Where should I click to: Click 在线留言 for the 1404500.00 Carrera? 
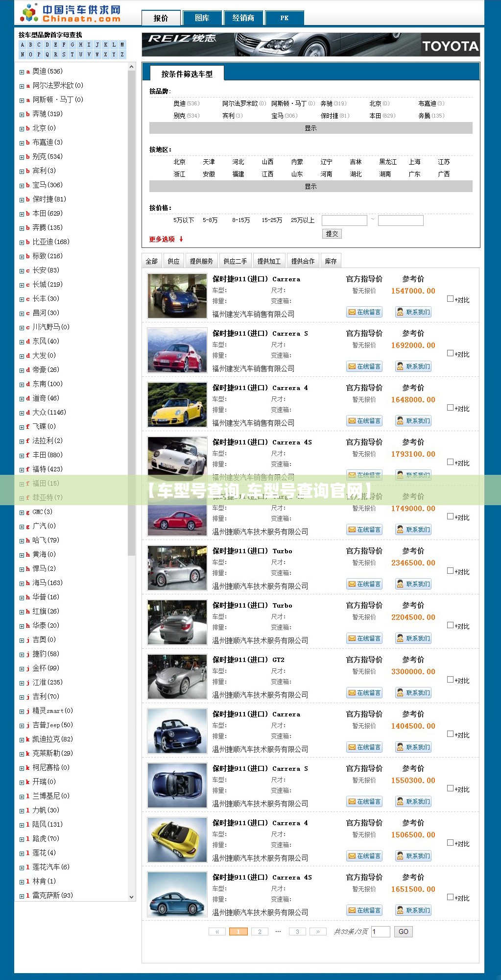pyautogui.click(x=364, y=747)
